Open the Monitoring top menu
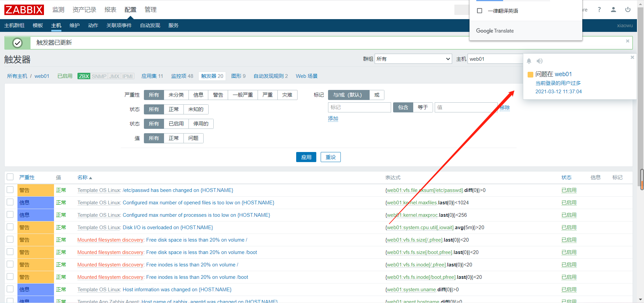The image size is (644, 303). 58,10
